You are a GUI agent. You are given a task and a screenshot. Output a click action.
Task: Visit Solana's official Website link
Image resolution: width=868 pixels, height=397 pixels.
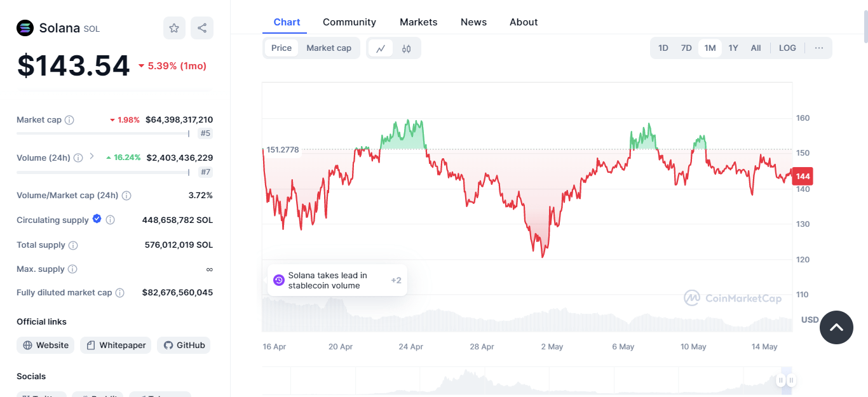(46, 346)
